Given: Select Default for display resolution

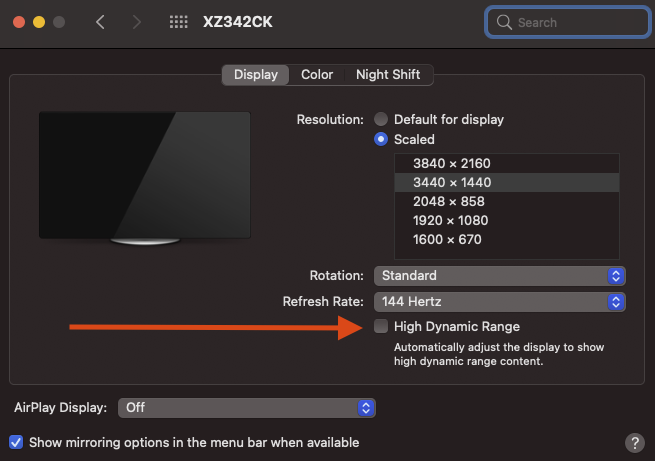Looking at the screenshot, I should pos(381,119).
